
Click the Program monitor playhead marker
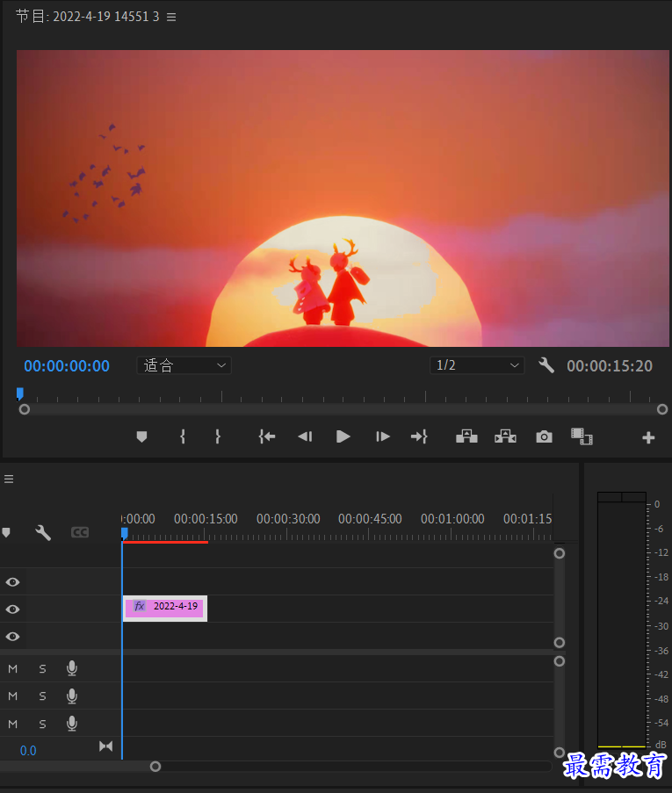click(19, 393)
